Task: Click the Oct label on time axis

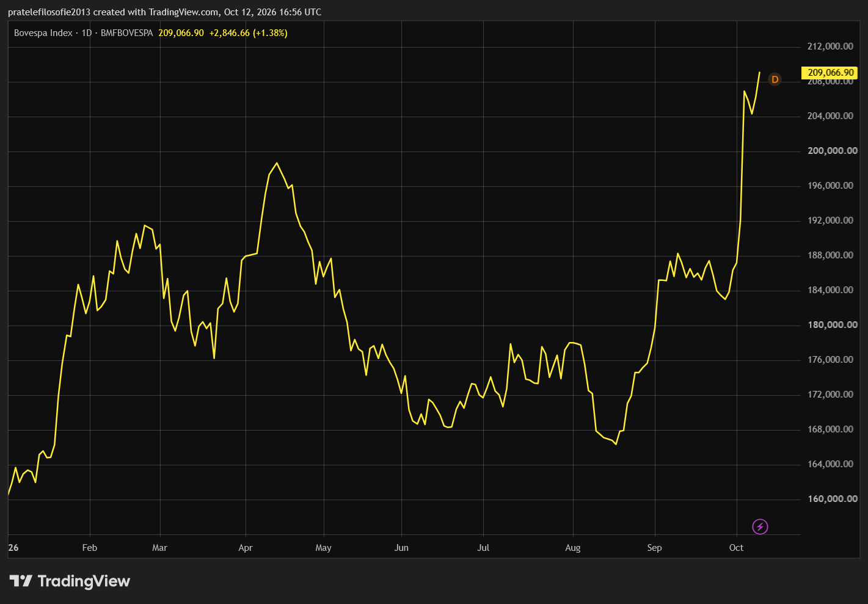Action: (x=737, y=548)
